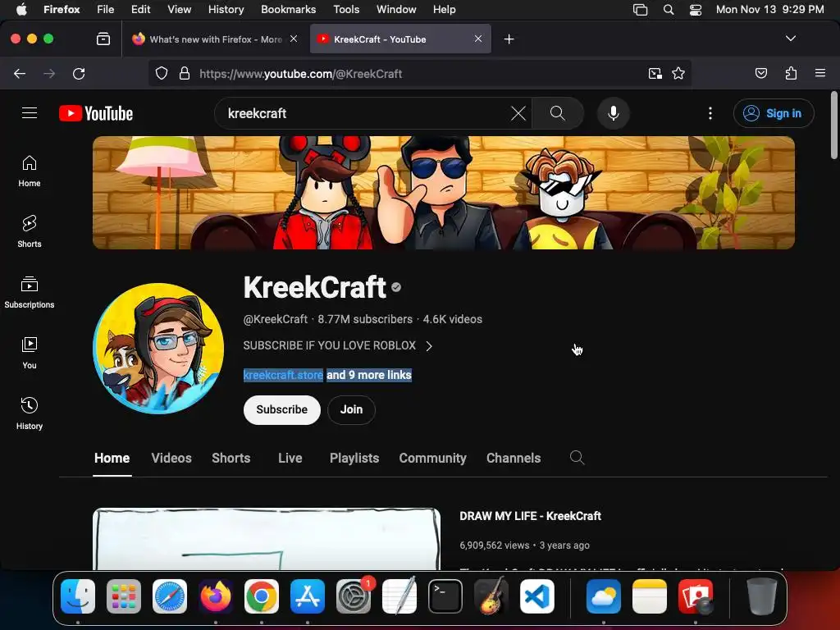Screen dimensions: 840x630
Task: Select channel Home tab
Action: point(112,458)
